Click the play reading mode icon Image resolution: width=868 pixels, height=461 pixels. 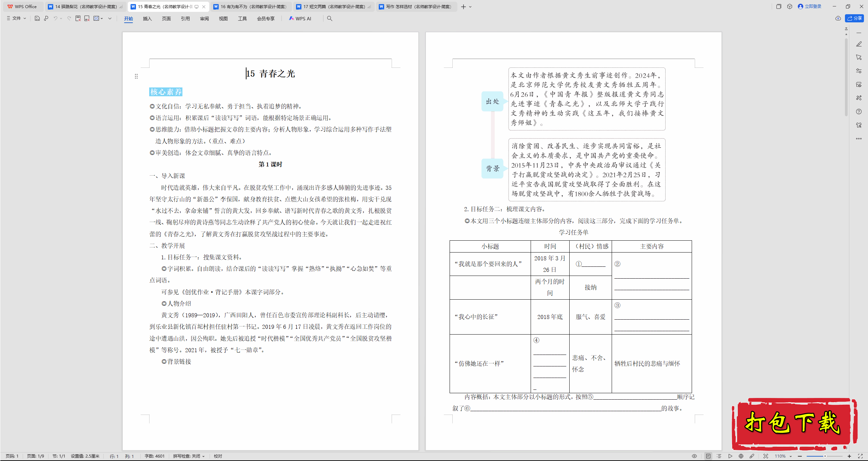[730, 456]
